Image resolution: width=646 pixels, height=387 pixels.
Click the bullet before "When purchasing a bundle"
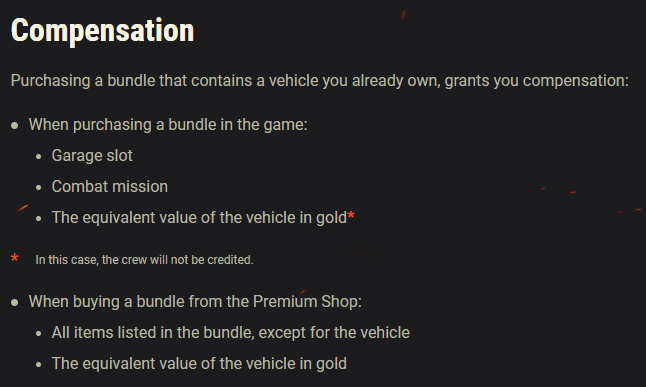tap(15, 125)
